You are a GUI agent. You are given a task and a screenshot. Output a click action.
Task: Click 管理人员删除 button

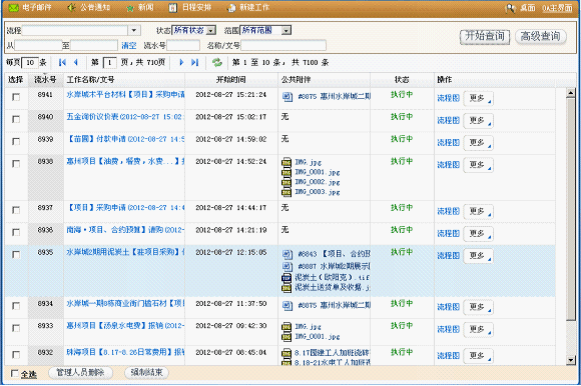point(80,373)
